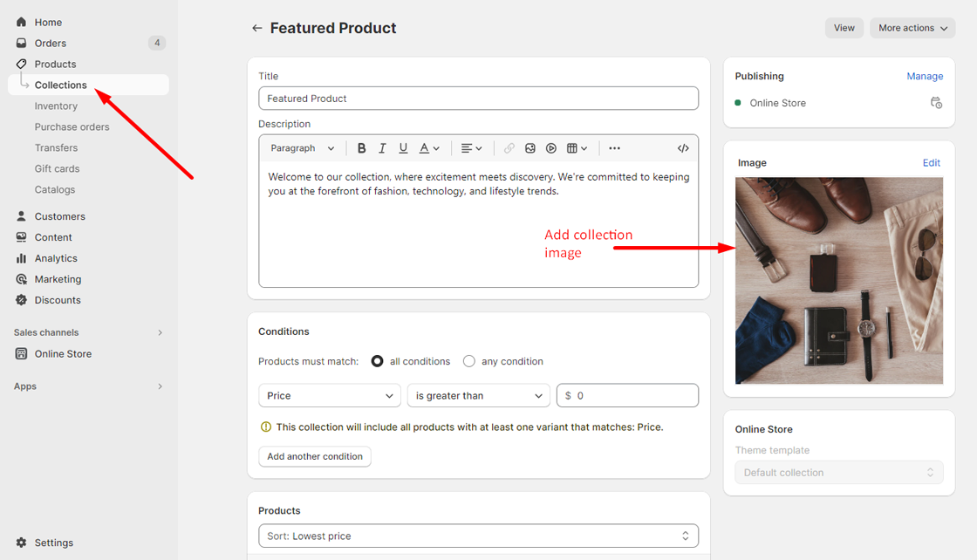The image size is (977, 560).
Task: Apply underline formatting in editor
Action: 403,148
